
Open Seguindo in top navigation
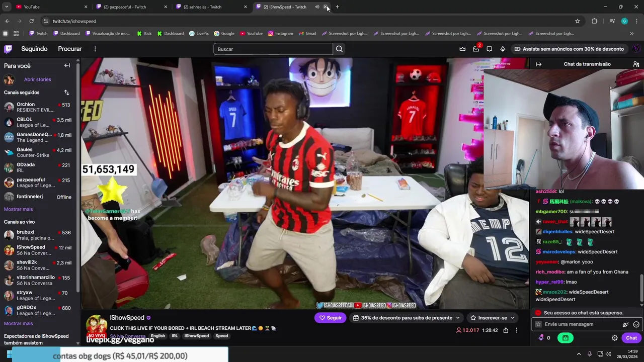click(34, 49)
